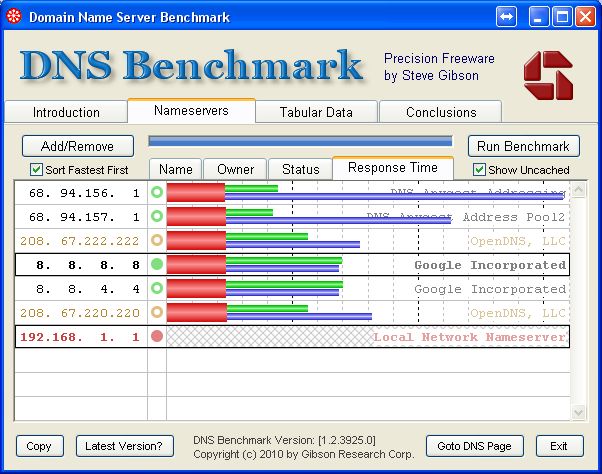Click the benchmark progress bar
This screenshot has height=474, width=602.
pos(300,142)
